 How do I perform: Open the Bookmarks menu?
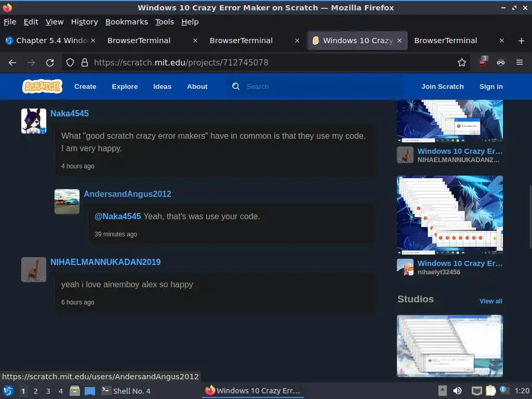[x=127, y=22]
